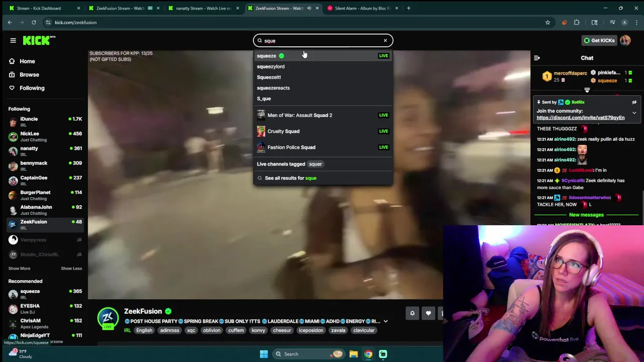Click the Kick logo

click(39, 40)
